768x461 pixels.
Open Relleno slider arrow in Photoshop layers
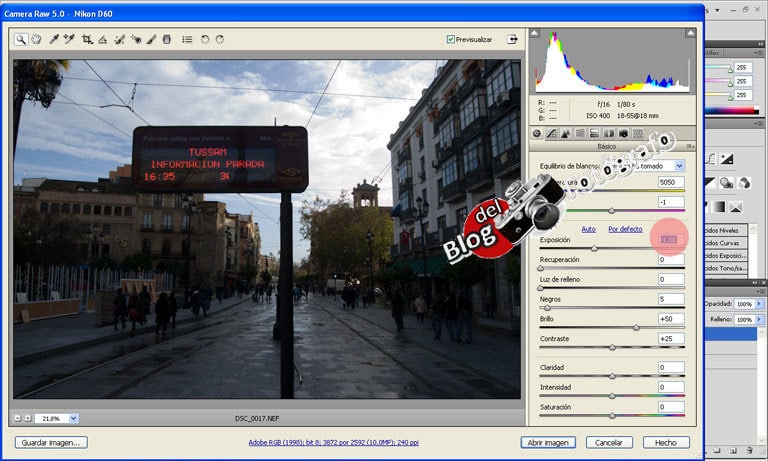pyautogui.click(x=759, y=319)
